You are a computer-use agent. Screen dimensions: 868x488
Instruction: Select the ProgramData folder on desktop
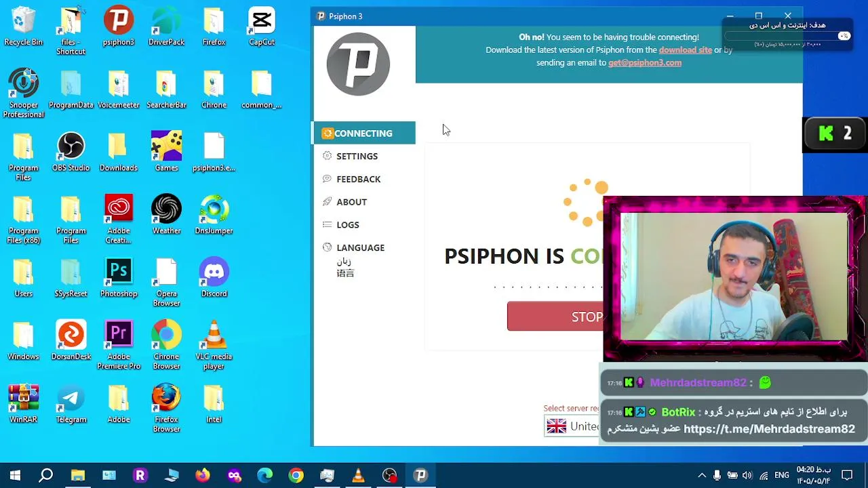(71, 89)
